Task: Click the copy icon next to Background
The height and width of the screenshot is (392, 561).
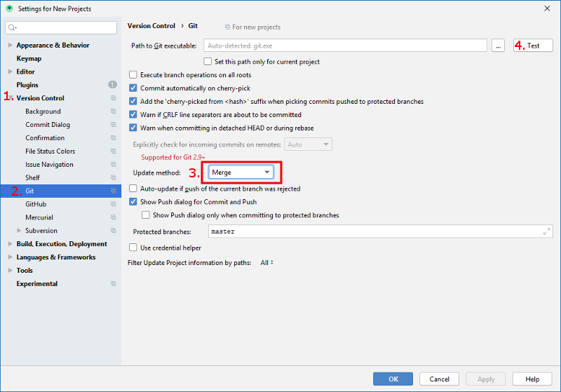Action: coord(113,111)
